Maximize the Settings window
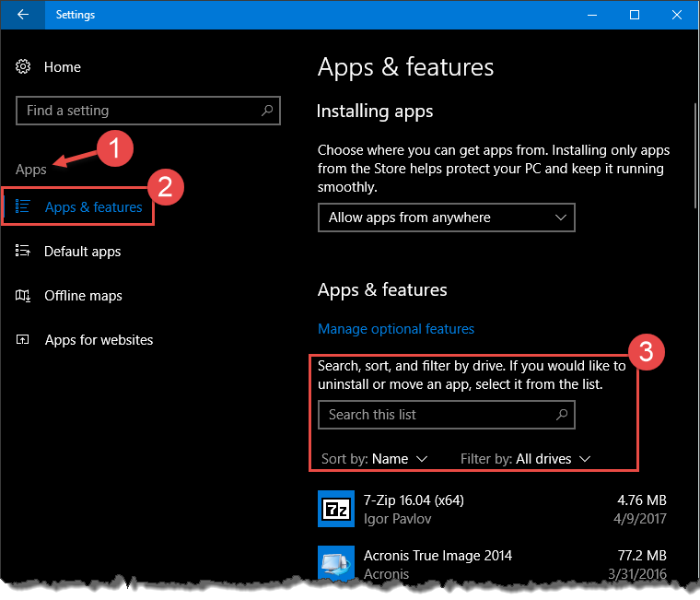Image resolution: width=700 pixels, height=600 pixels. [635, 15]
